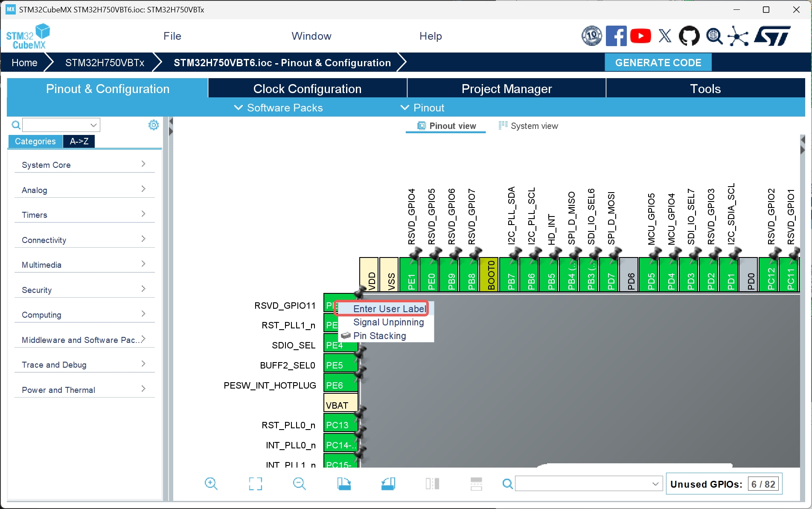Open the File menu
This screenshot has width=812, height=509.
[172, 36]
